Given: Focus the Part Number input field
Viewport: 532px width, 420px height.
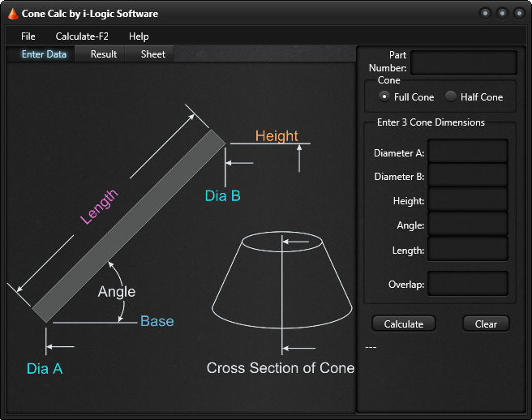Looking at the screenshot, I should (464, 62).
